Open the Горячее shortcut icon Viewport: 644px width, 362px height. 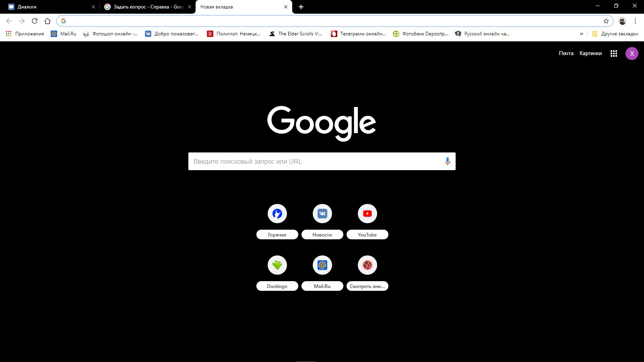coord(277,214)
